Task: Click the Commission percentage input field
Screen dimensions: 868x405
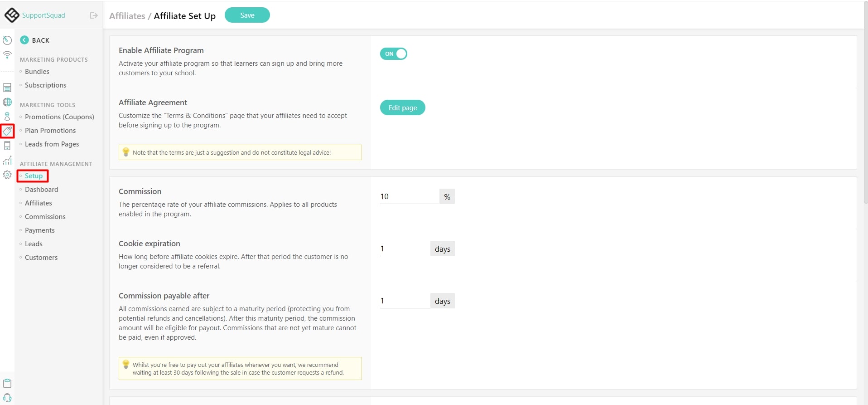Action: click(x=410, y=196)
